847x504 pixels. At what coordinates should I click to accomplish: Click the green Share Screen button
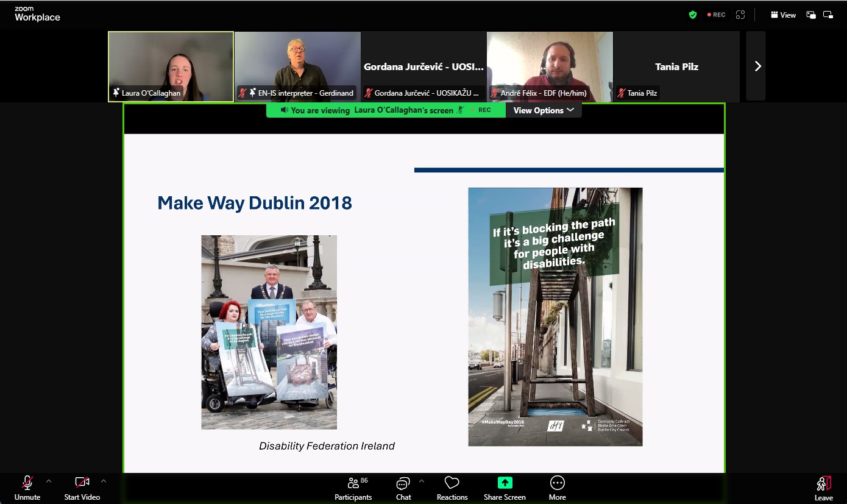505,488
